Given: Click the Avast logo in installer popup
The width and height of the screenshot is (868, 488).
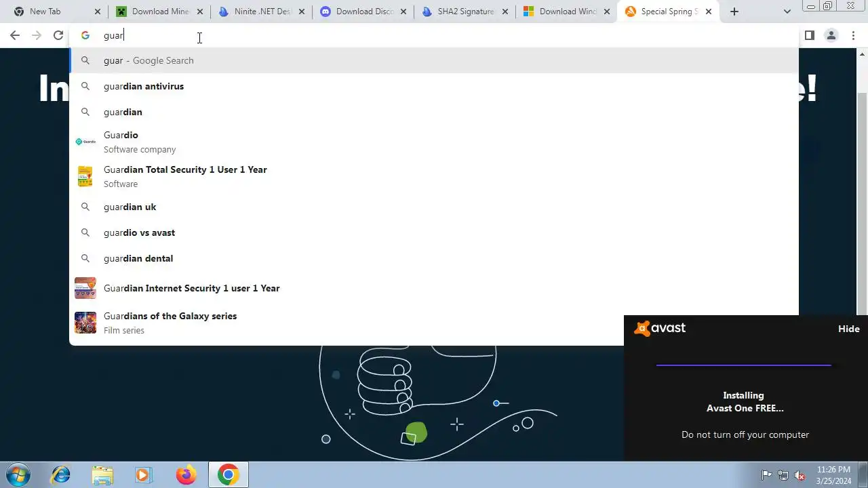Looking at the screenshot, I should tap(660, 328).
